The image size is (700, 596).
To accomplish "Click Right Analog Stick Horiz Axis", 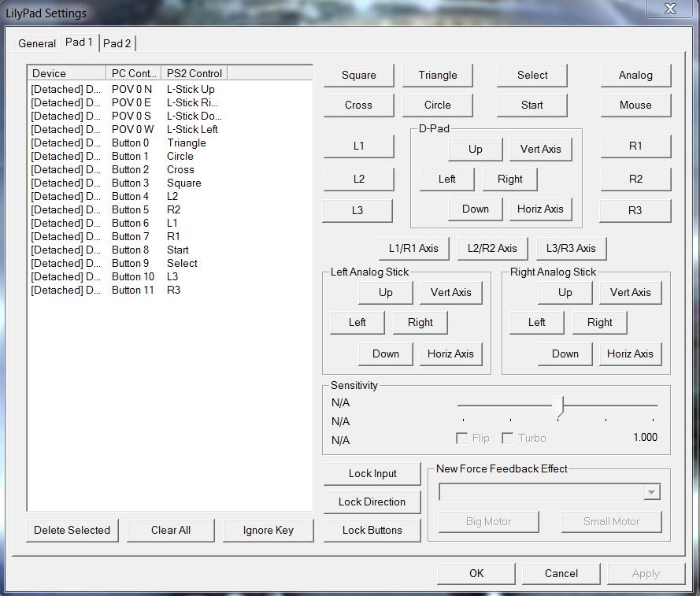I will point(631,354).
